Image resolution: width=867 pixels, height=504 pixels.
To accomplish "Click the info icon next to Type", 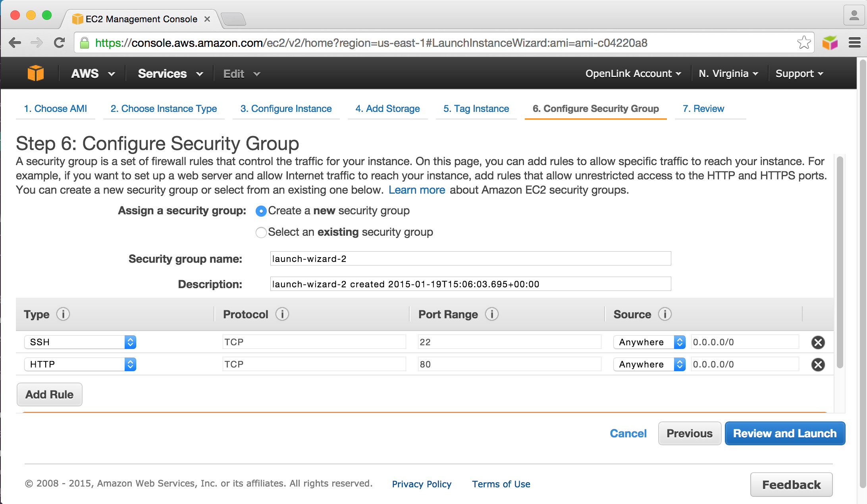I will pos(63,314).
